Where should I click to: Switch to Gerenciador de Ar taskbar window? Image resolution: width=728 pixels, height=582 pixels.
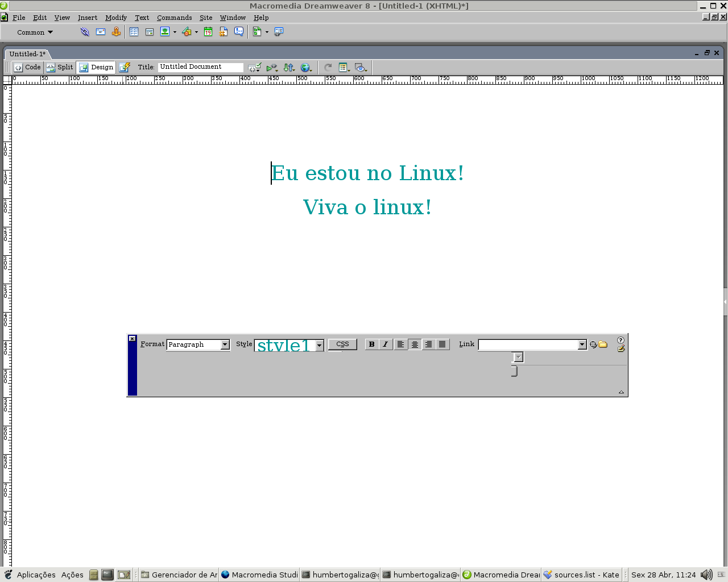click(179, 575)
